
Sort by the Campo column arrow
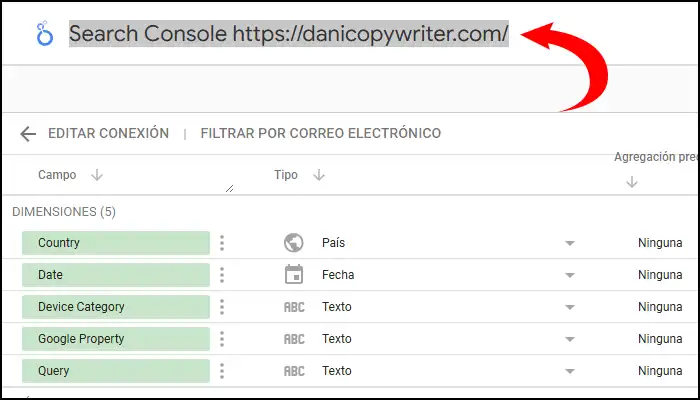click(x=97, y=175)
